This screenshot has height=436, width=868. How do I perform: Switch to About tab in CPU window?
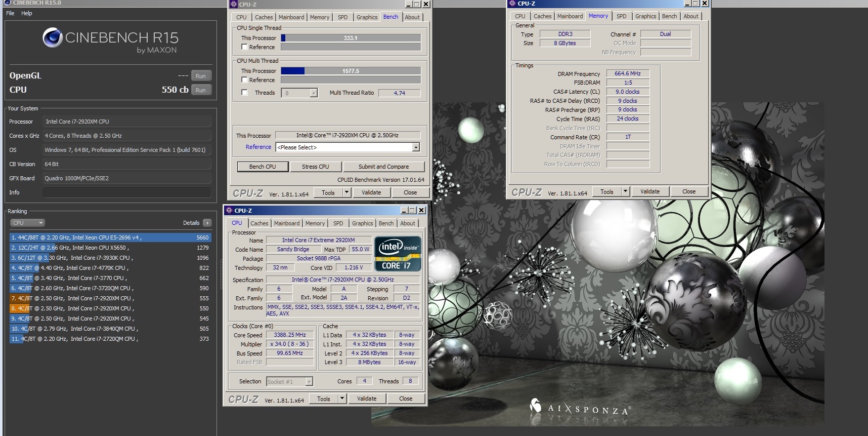(x=408, y=223)
